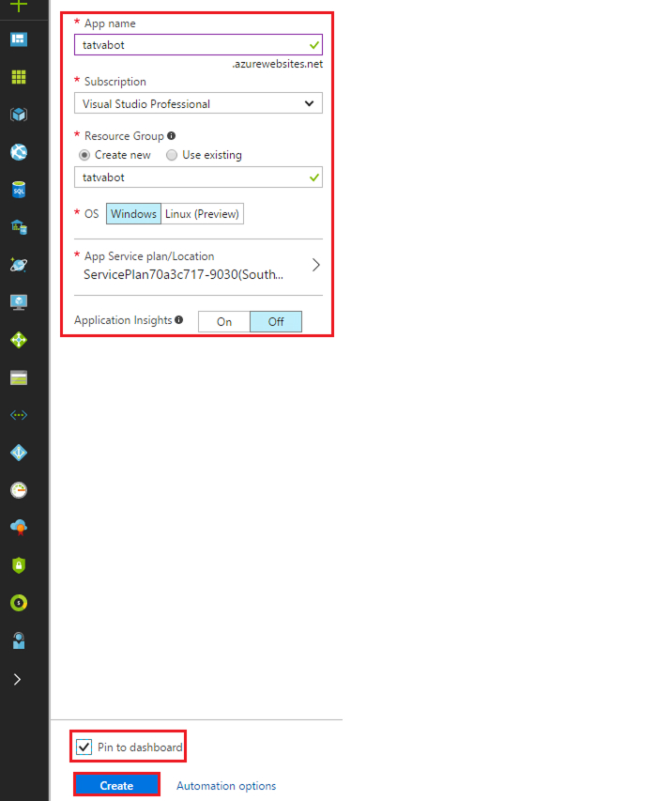
Task: Open Azure Active Directory diamond icon
Action: pyautogui.click(x=19, y=453)
